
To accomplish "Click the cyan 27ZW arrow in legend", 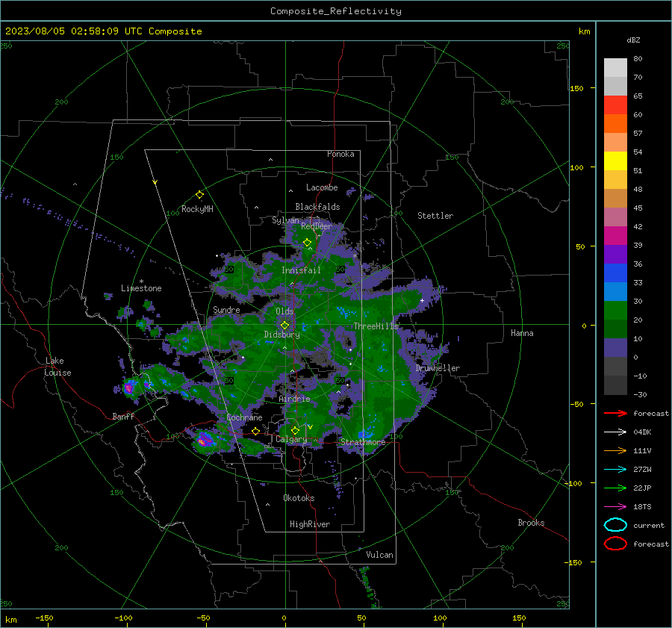I will 615,470.
